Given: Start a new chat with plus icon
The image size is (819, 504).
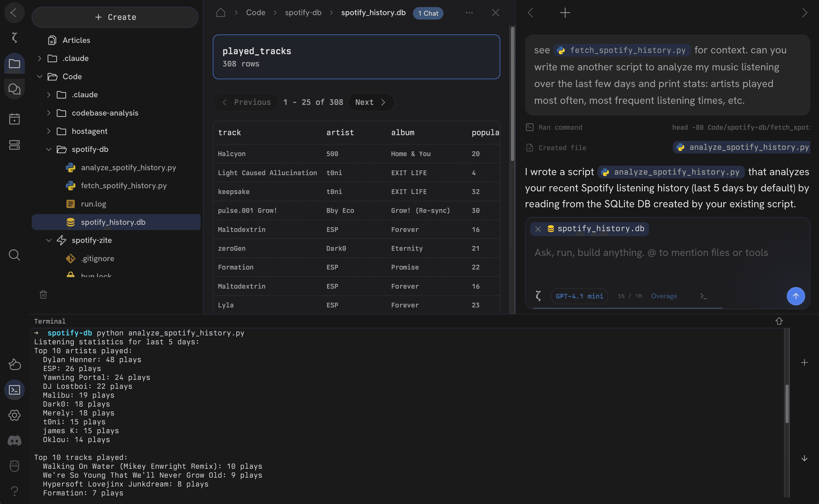Looking at the screenshot, I should point(565,13).
